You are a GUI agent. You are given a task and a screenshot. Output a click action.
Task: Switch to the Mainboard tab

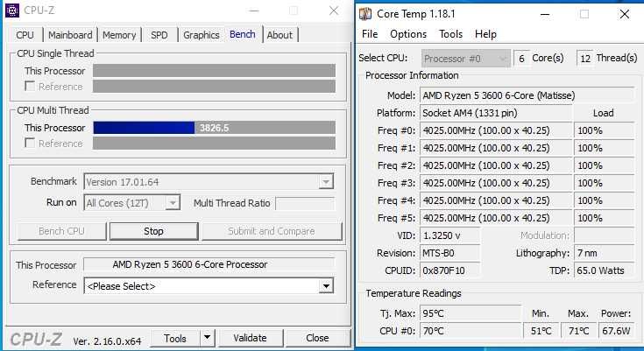(70, 35)
